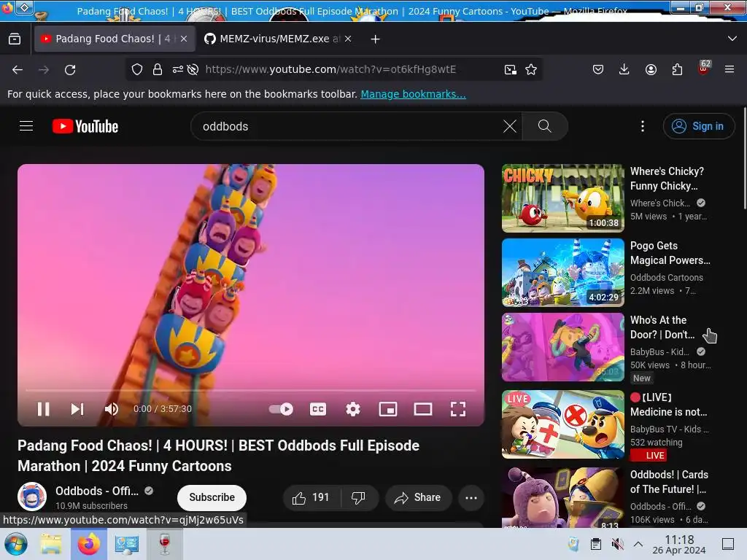The width and height of the screenshot is (747, 560).
Task: Unmute system volume tray icon
Action: pyautogui.click(x=618, y=544)
